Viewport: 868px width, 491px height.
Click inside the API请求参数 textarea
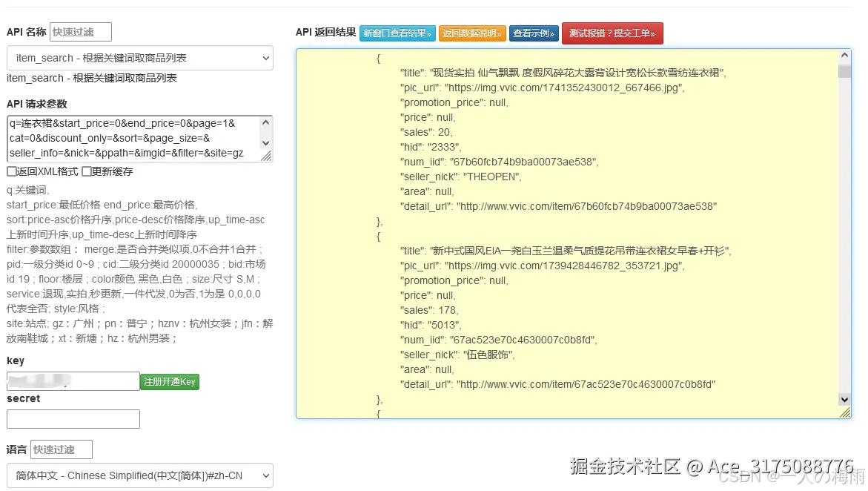pos(133,139)
